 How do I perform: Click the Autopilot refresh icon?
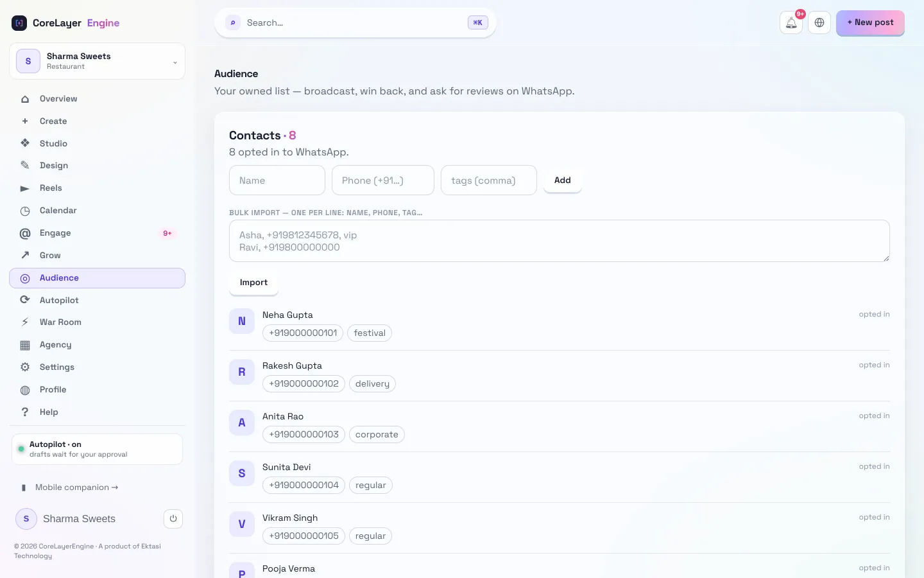[25, 300]
